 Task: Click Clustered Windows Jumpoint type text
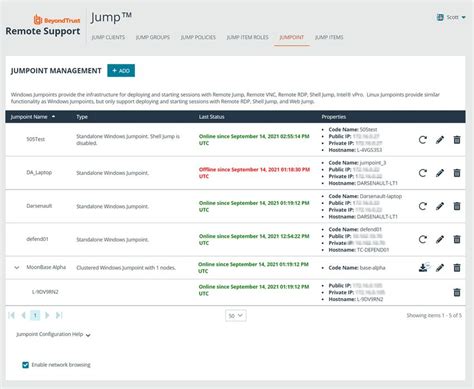[x=126, y=268]
